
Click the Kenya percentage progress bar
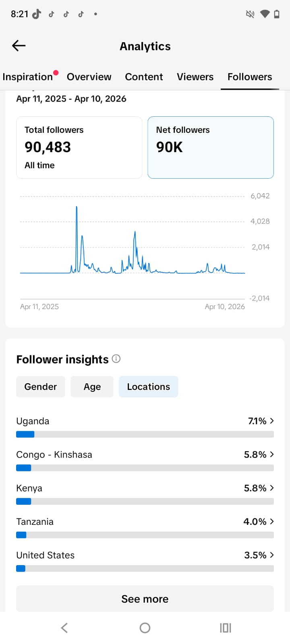coord(145,502)
